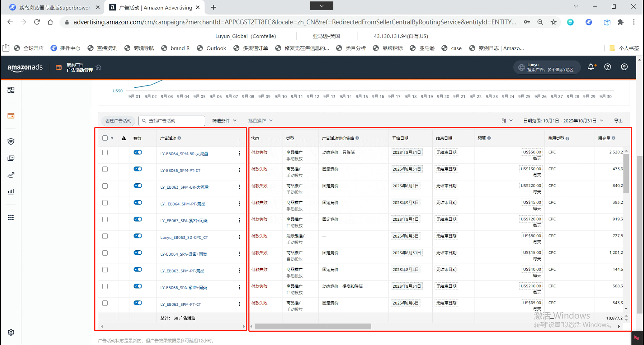Expand the 日期范围 date range selector
The height and width of the screenshot is (345, 644).
[x=563, y=121]
